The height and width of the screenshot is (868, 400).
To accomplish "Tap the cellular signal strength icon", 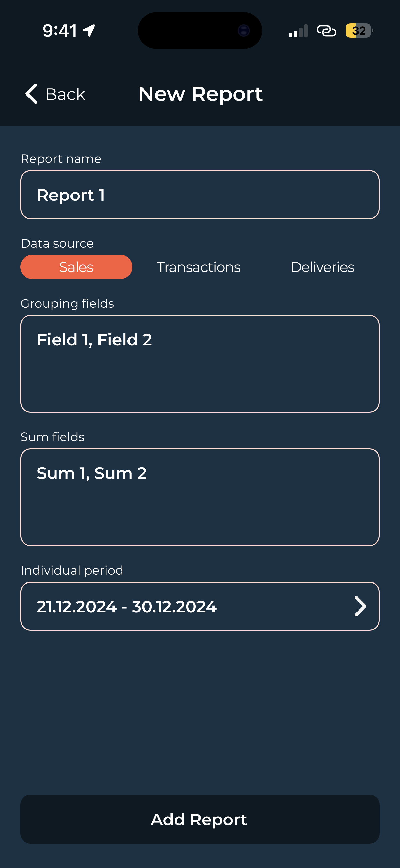I will pos(298,31).
